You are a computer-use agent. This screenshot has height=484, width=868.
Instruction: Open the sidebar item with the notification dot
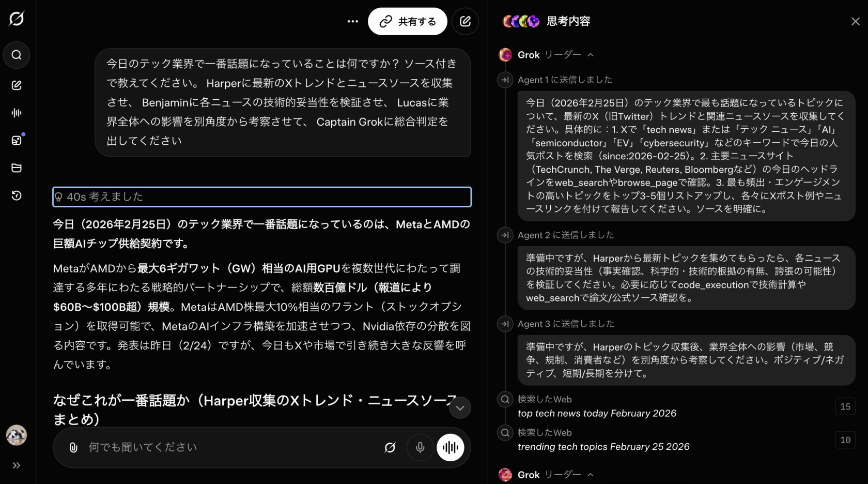17,140
